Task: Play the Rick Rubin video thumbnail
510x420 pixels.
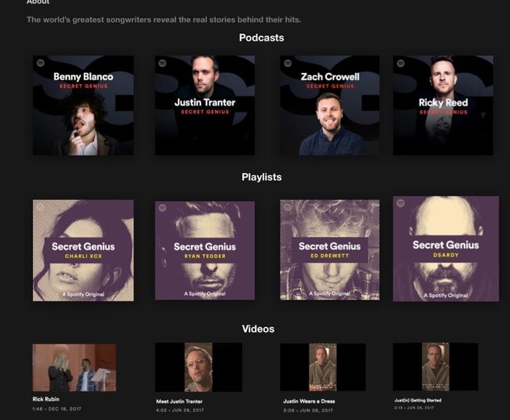Action: point(74,368)
